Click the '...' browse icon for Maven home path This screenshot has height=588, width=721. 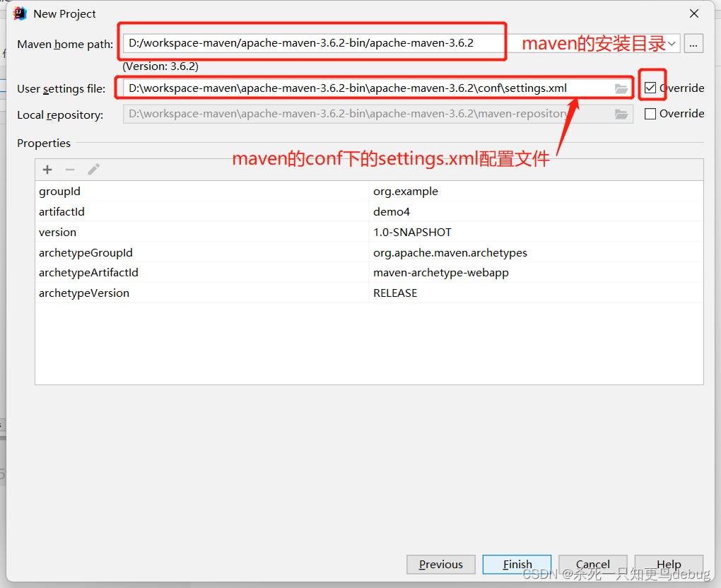(693, 43)
